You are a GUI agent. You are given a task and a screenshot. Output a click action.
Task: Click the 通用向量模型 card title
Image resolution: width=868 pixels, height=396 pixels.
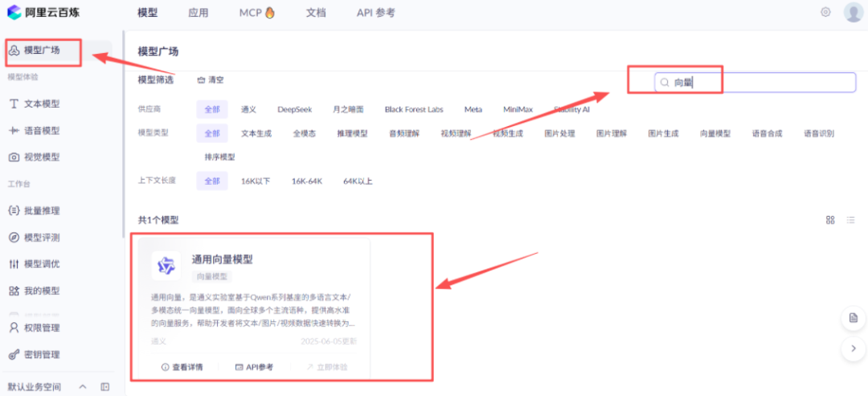tap(223, 259)
